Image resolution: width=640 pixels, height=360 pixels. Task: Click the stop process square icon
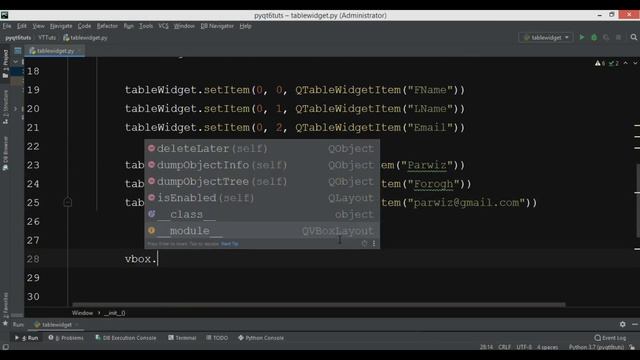click(x=618, y=37)
